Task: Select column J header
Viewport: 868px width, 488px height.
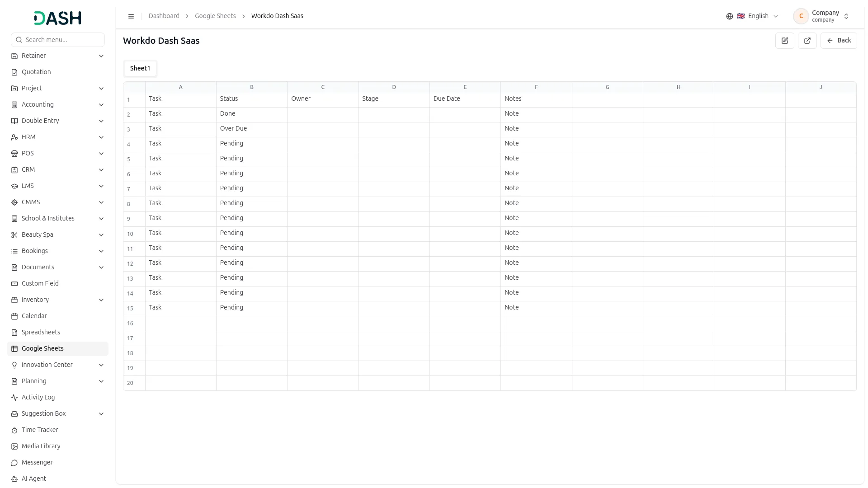Action: pyautogui.click(x=821, y=87)
